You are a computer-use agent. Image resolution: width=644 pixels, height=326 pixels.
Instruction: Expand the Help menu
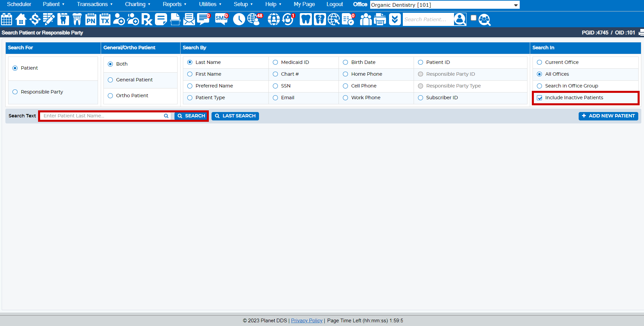(273, 4)
